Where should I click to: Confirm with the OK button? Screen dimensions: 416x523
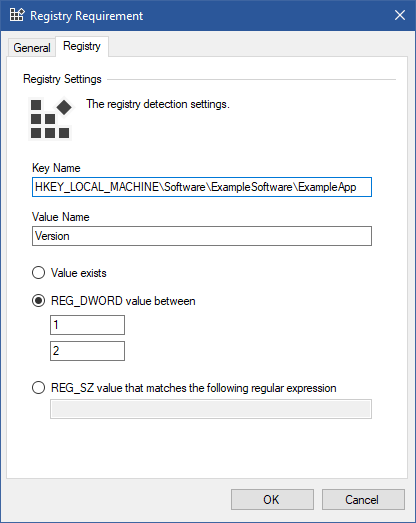pyautogui.click(x=272, y=500)
